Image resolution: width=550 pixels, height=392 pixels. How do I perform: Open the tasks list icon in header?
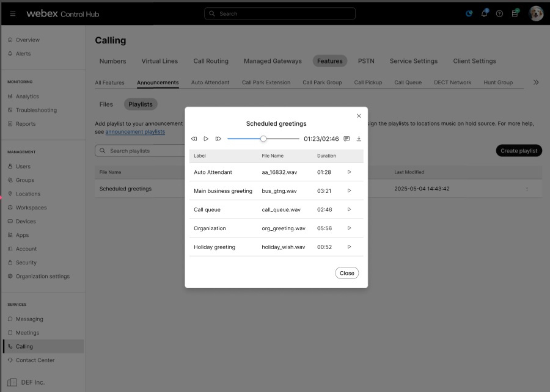515,13
